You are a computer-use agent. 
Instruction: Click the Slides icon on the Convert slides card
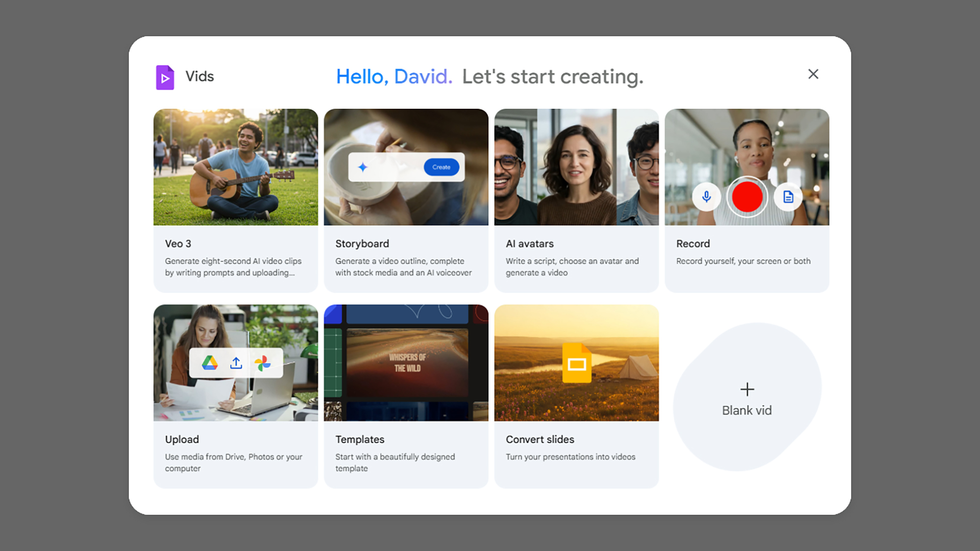[x=577, y=363]
